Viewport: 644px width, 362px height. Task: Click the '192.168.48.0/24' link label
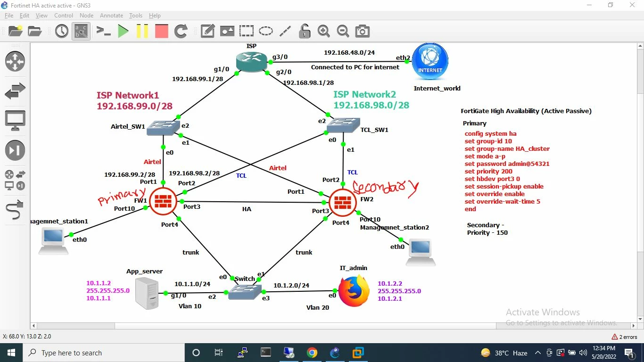point(349,53)
